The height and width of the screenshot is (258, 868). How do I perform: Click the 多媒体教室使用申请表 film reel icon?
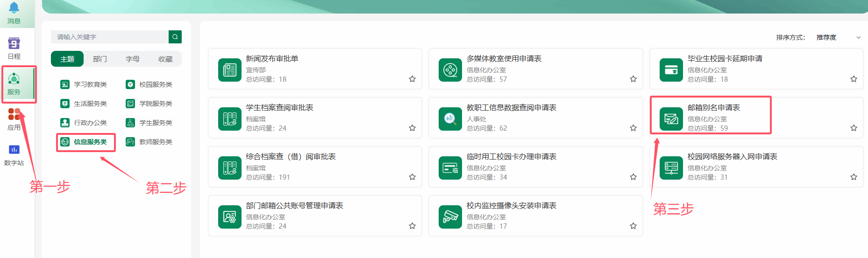[x=450, y=70]
